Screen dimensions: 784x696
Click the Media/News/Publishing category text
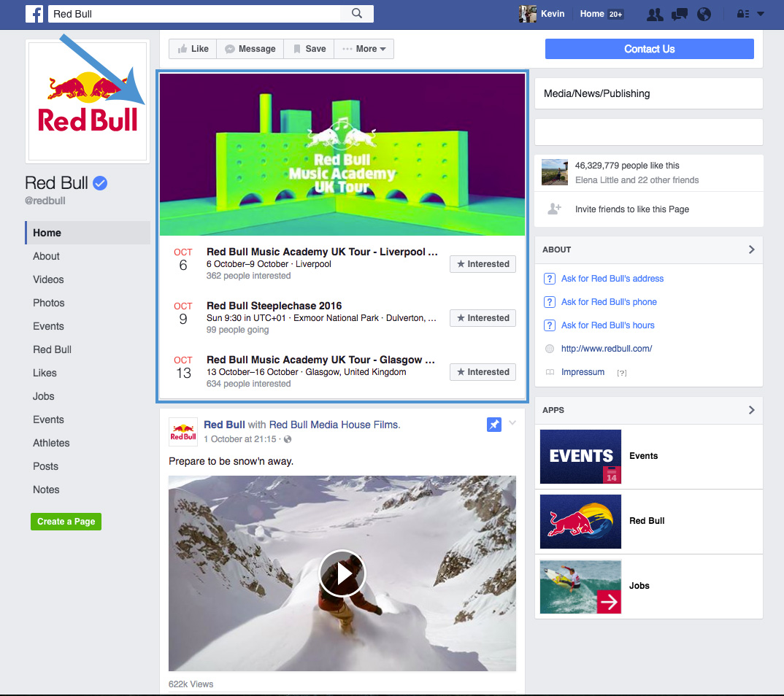pyautogui.click(x=596, y=93)
